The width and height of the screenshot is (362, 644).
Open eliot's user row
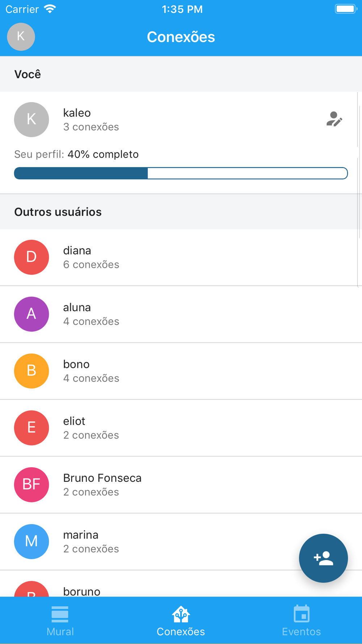click(181, 428)
